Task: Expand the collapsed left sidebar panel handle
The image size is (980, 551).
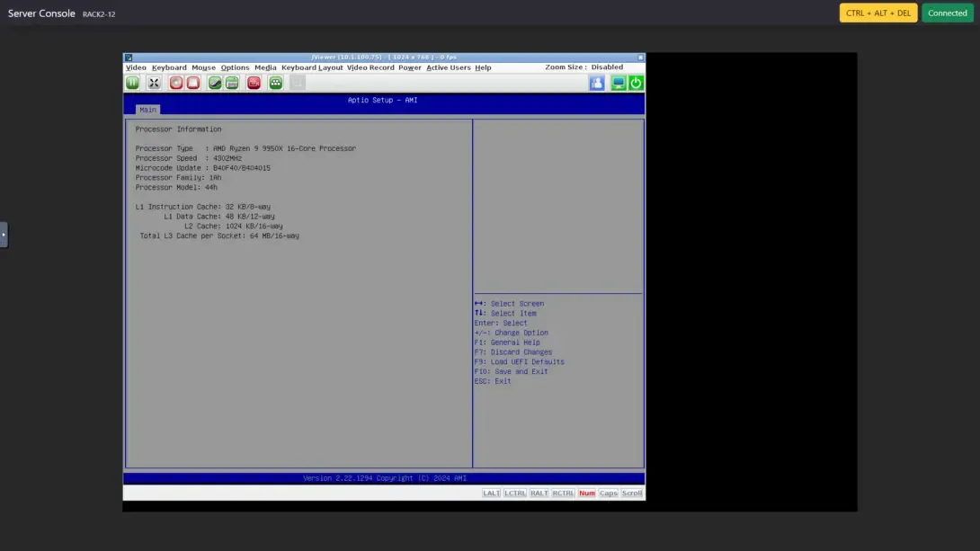Action: tap(4, 234)
